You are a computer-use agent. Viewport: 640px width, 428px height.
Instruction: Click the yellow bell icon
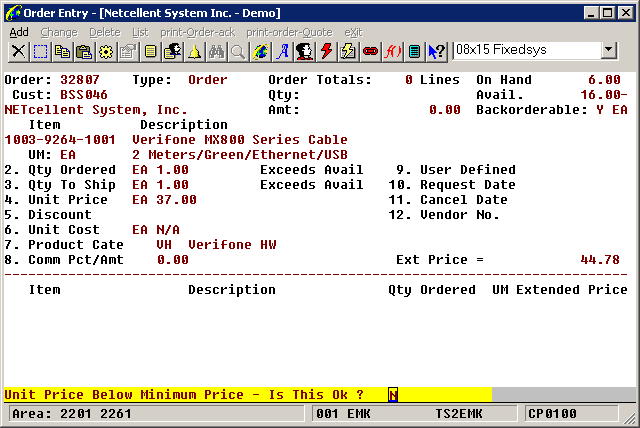[x=195, y=52]
